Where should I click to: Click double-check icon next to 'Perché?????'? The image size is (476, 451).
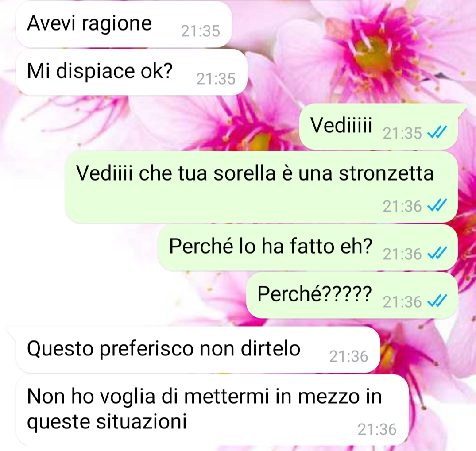click(x=437, y=301)
